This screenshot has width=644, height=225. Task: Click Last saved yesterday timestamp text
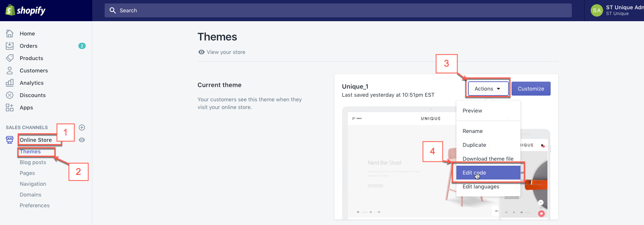pyautogui.click(x=388, y=95)
